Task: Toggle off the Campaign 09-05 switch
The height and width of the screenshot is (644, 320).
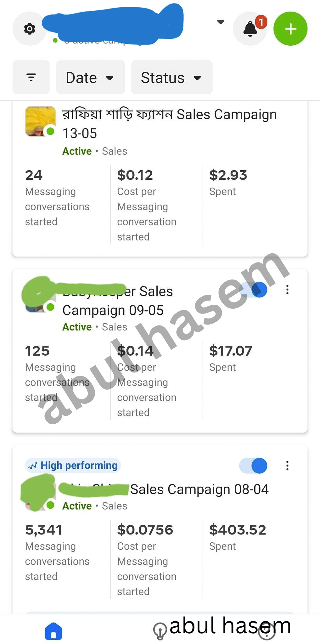Action: tap(253, 290)
